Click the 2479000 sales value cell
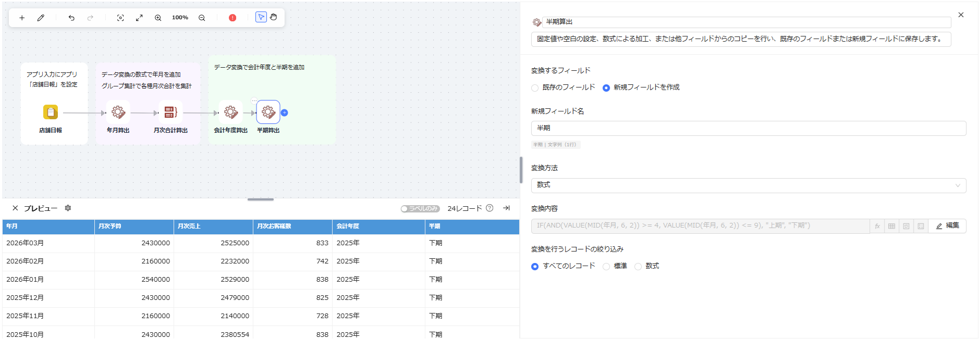This screenshot has width=980, height=339. pos(213,298)
